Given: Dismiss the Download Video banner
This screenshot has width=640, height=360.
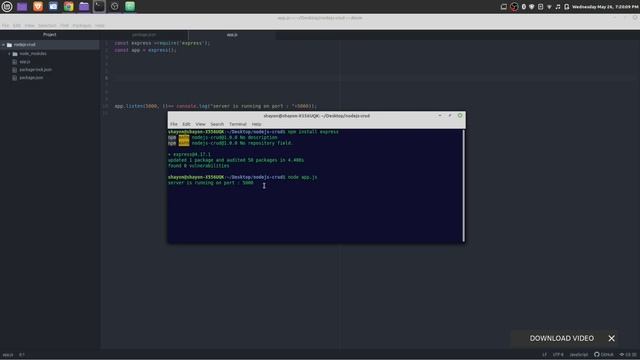Looking at the screenshot, I should (611, 338).
